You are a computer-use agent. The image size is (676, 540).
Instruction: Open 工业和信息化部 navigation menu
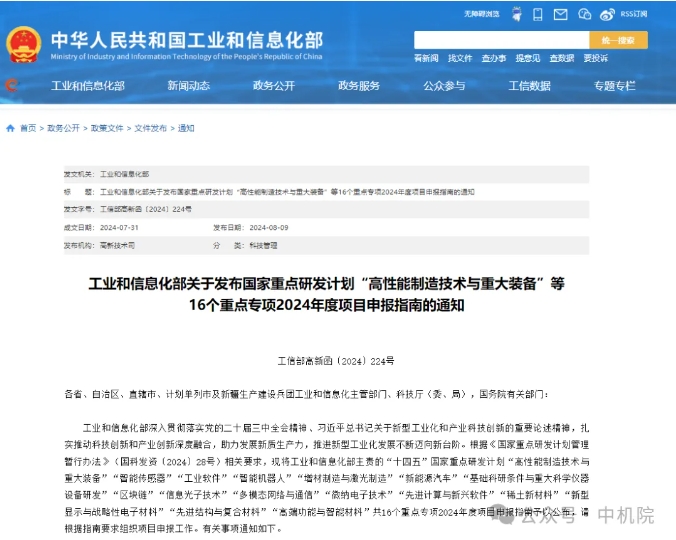point(88,86)
